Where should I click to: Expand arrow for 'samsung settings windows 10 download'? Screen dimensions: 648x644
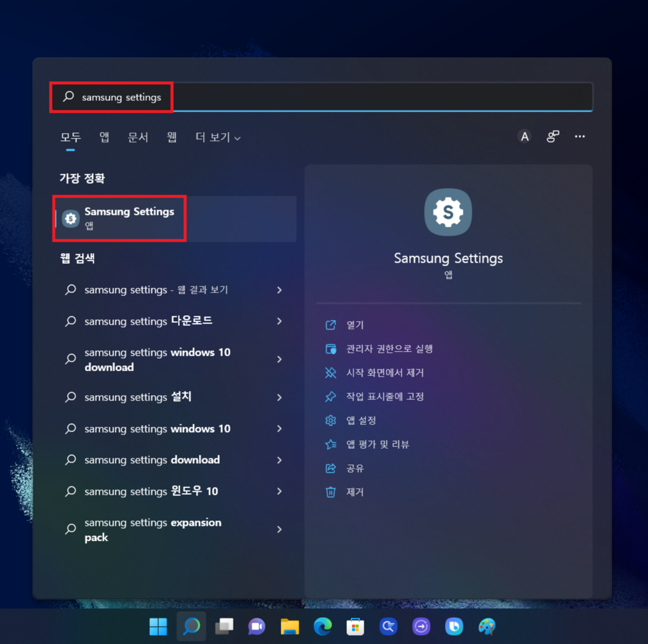[x=280, y=359]
